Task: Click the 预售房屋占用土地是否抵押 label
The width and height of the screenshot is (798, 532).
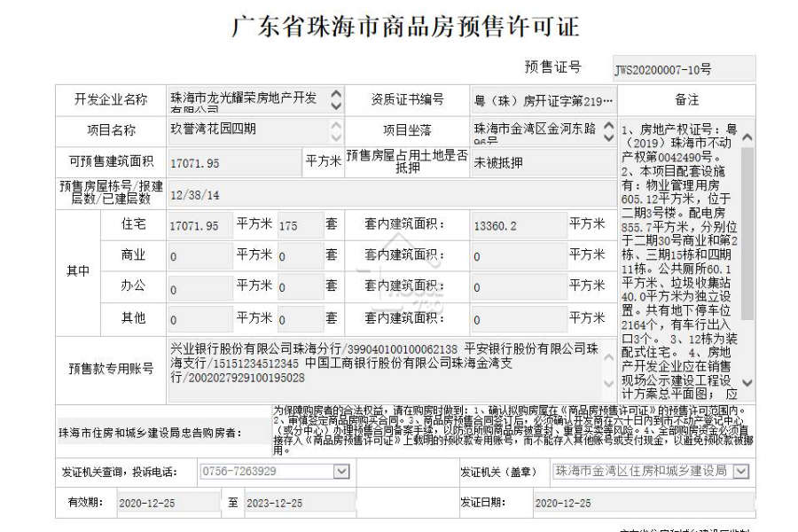Action: 407,162
